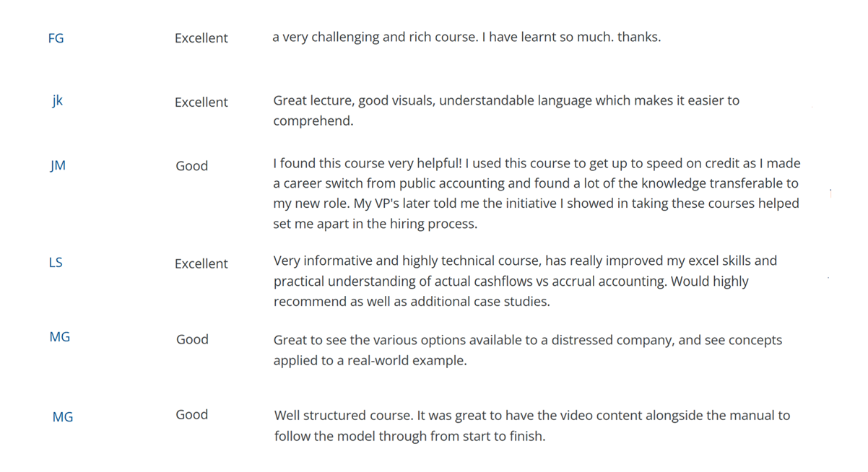Viewport: 868px width, 472px height.
Task: Click Good rating for the distressed company review
Action: (192, 339)
